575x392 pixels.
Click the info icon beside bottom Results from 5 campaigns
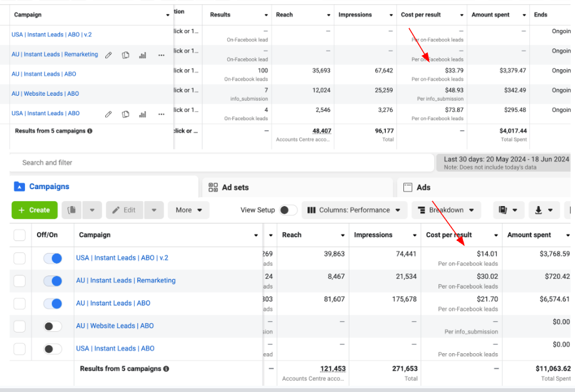pyautogui.click(x=166, y=369)
